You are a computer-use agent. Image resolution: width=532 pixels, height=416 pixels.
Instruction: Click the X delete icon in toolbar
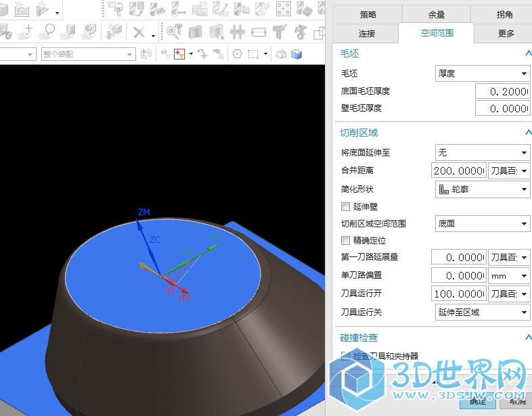[139, 32]
